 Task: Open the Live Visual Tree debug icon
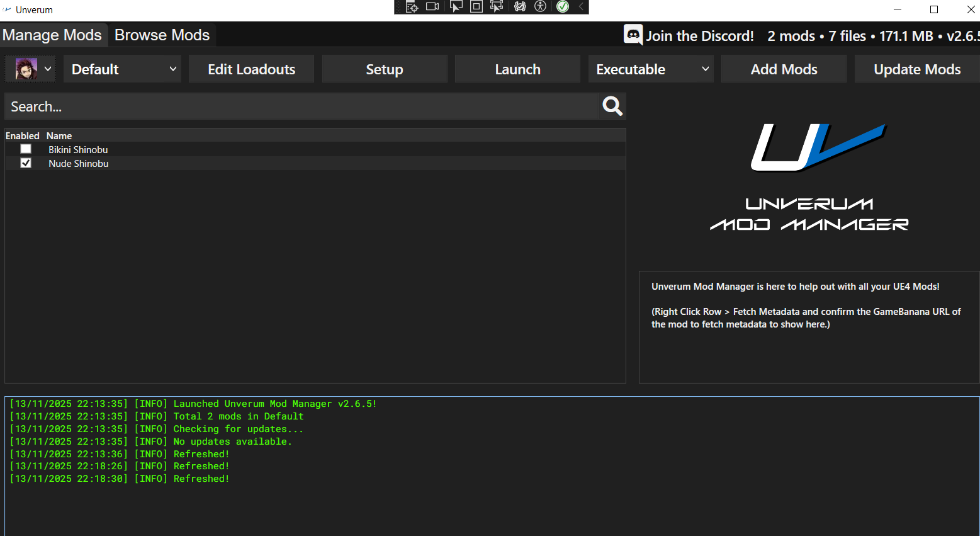click(412, 7)
